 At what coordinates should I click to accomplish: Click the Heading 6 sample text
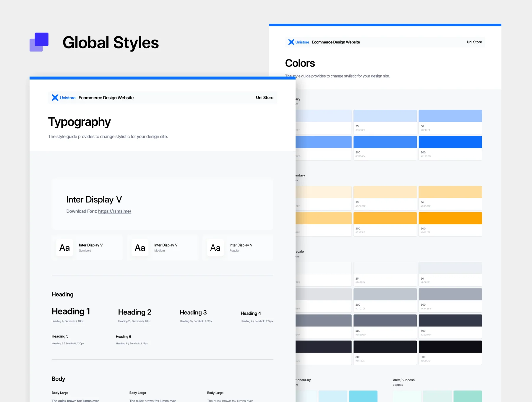tap(124, 337)
